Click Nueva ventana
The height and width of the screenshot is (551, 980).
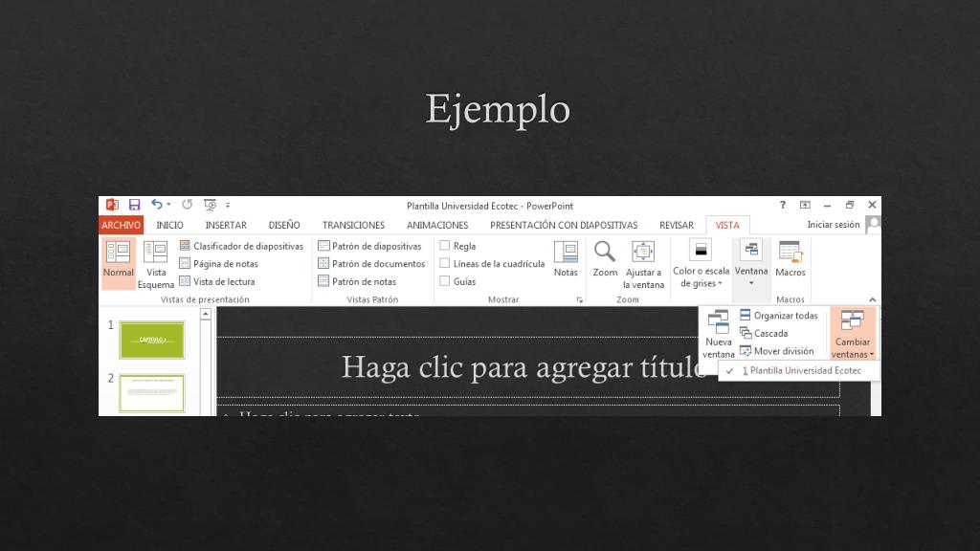click(718, 334)
